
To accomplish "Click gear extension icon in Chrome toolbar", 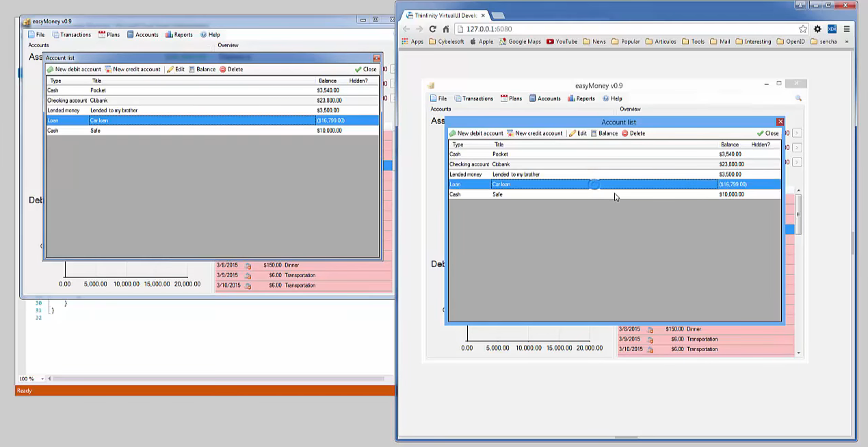I will pyautogui.click(x=817, y=29).
